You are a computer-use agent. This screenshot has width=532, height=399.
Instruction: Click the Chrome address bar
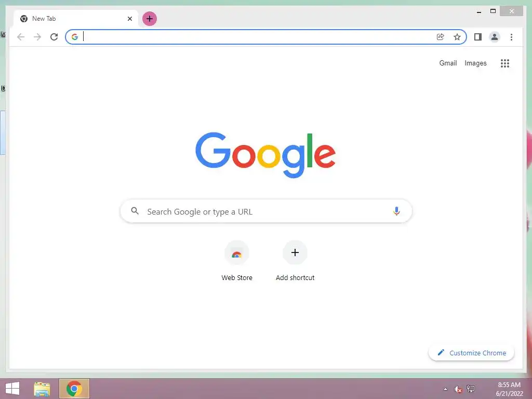point(265,37)
